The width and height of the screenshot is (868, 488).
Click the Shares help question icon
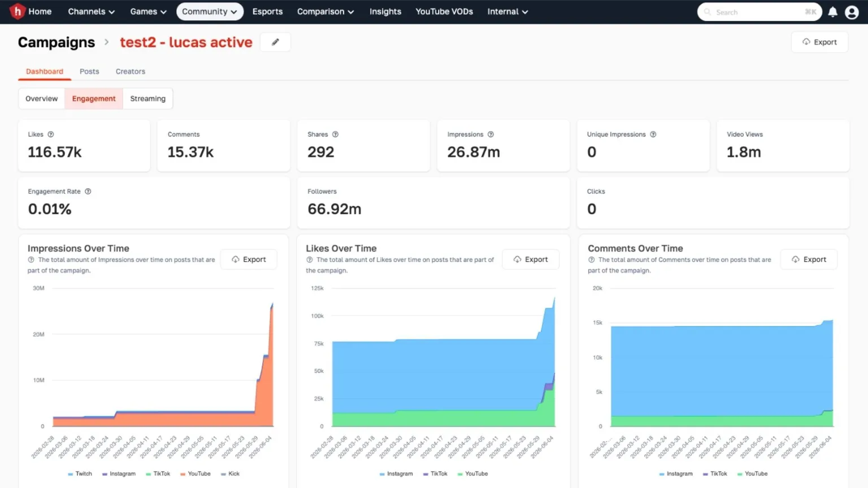(335, 134)
